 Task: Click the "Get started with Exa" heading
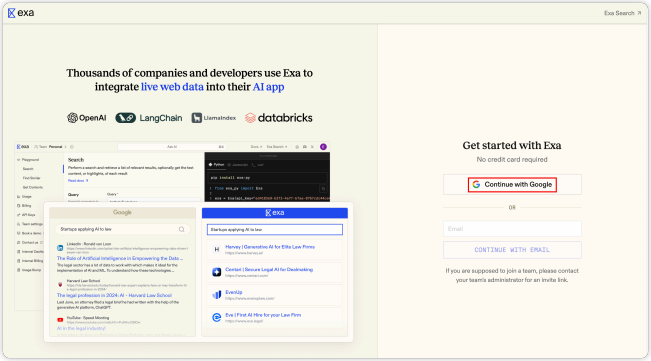512,145
